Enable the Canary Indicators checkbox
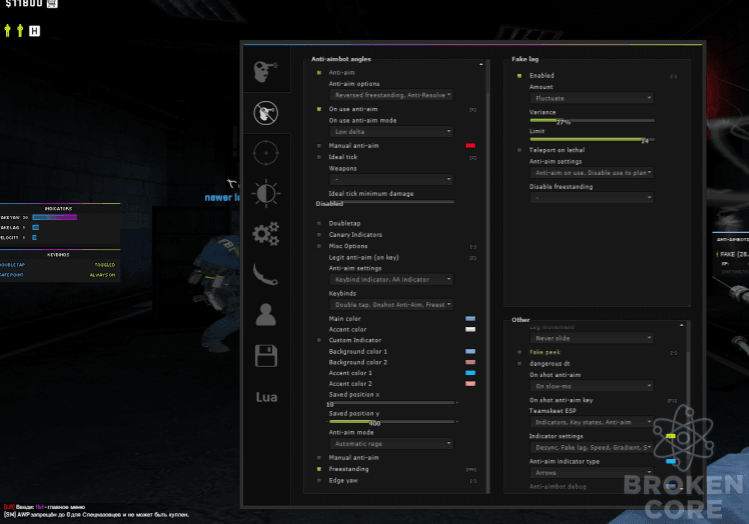749x524 pixels. [x=319, y=235]
